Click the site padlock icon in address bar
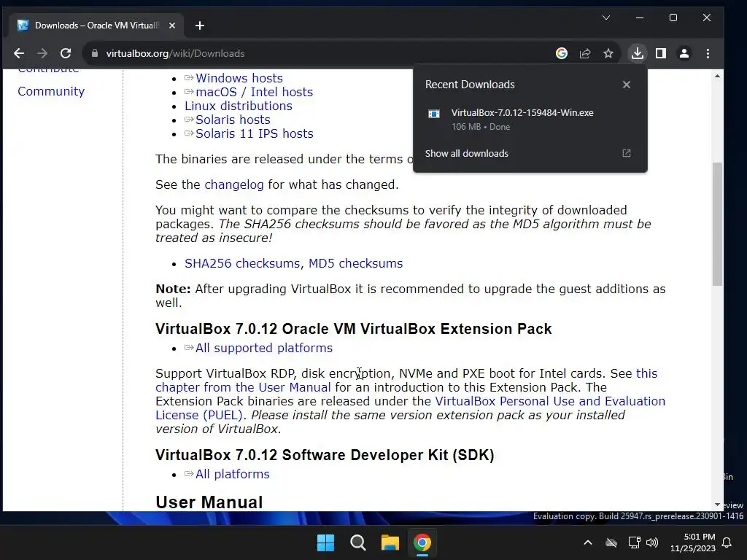Screen dimensions: 747x560 95,53
